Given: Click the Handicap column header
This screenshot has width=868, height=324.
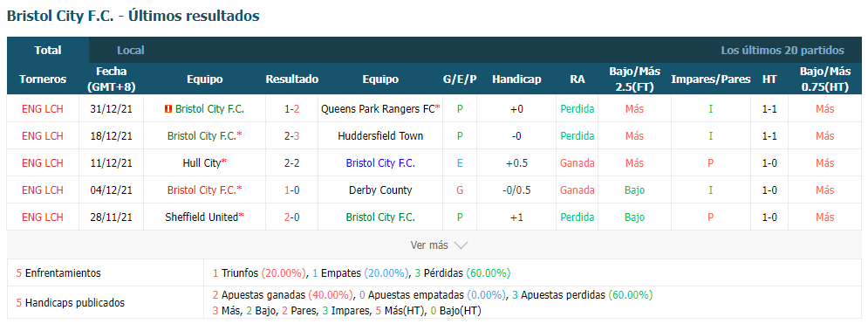Looking at the screenshot, I should click(516, 79).
